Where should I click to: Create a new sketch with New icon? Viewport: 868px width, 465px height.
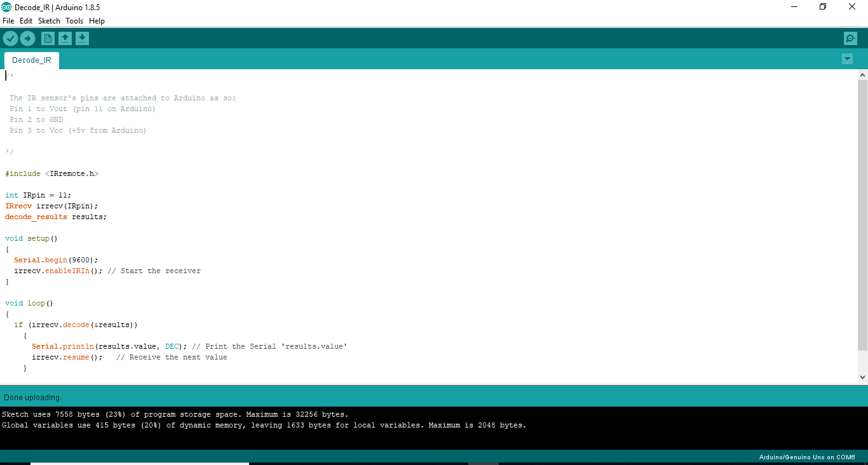48,39
